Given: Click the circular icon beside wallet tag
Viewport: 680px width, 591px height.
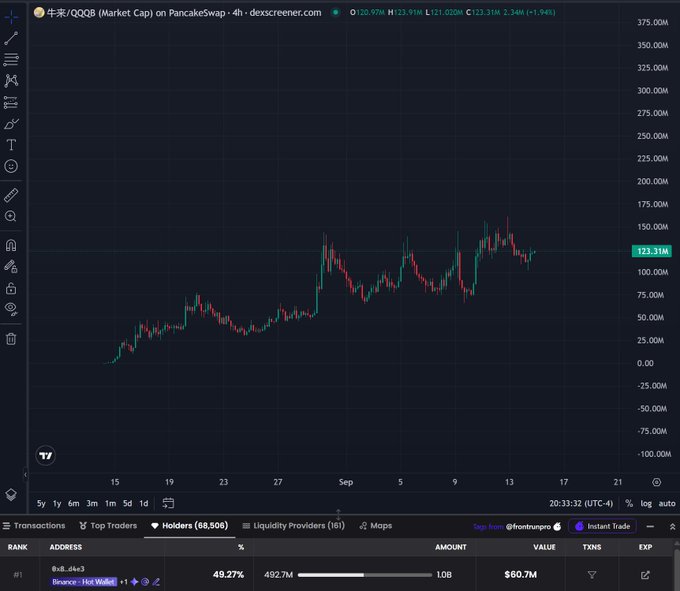Looking at the screenshot, I should point(145,582).
